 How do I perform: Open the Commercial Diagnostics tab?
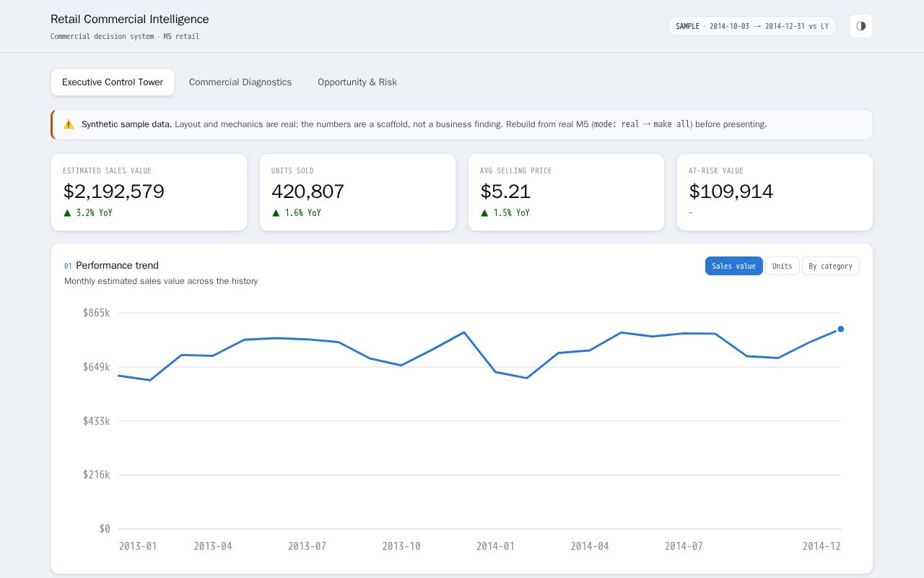pyautogui.click(x=240, y=82)
